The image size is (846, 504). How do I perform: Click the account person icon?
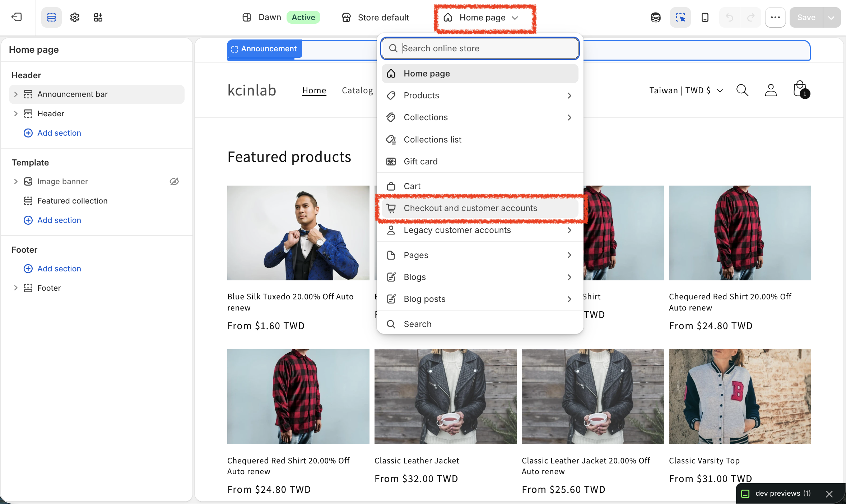point(771,90)
